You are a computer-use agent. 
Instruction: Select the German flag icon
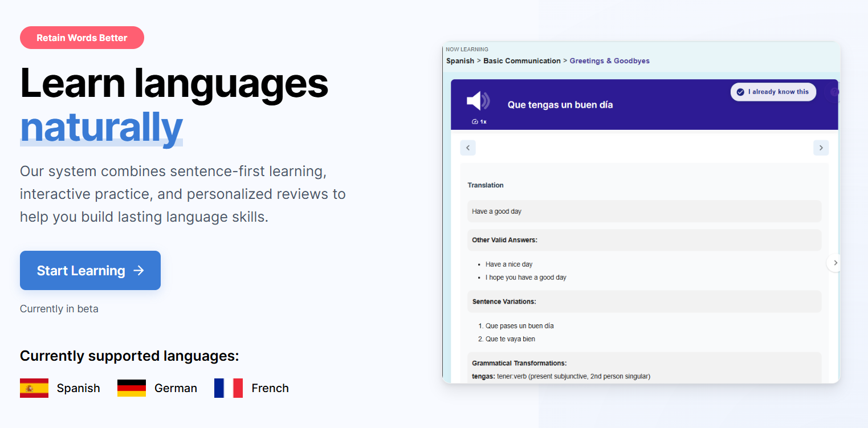(x=131, y=388)
